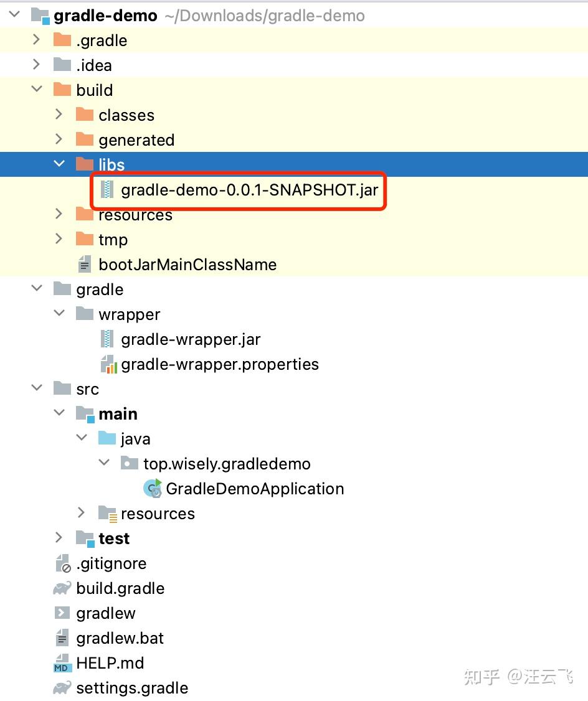Select the .gitignore file

click(111, 563)
